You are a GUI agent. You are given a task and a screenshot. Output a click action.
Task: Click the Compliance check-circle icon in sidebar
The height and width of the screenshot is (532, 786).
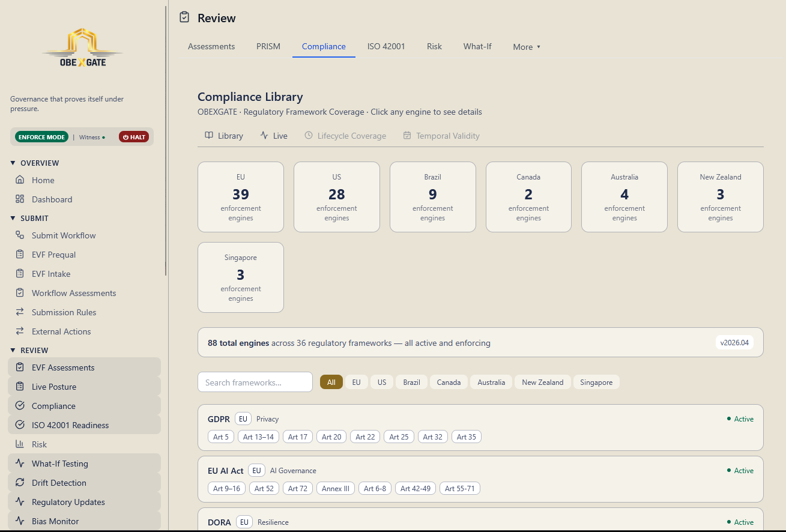point(20,406)
